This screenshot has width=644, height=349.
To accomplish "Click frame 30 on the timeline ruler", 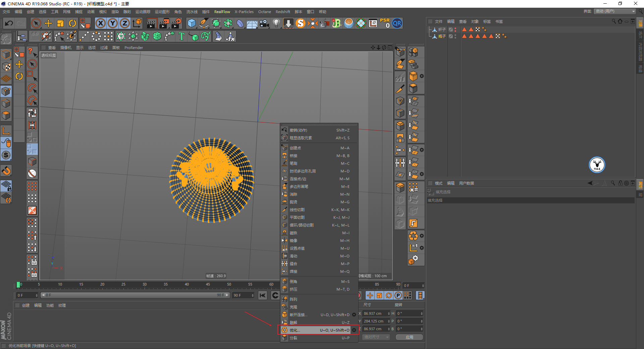I will [x=145, y=285].
